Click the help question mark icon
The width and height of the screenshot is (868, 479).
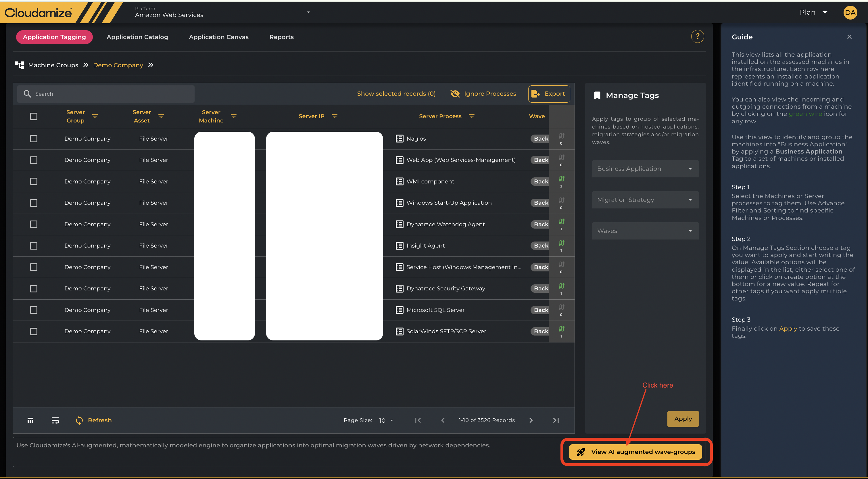tap(697, 37)
